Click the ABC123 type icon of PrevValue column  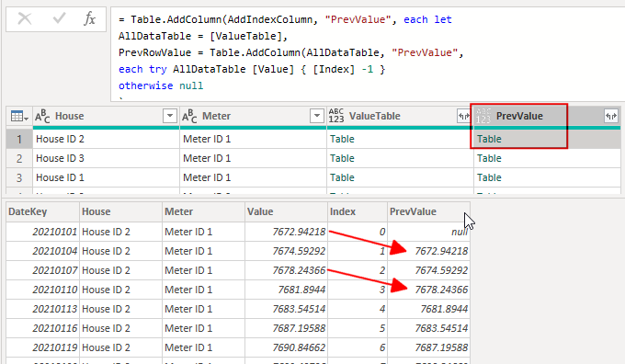click(483, 116)
